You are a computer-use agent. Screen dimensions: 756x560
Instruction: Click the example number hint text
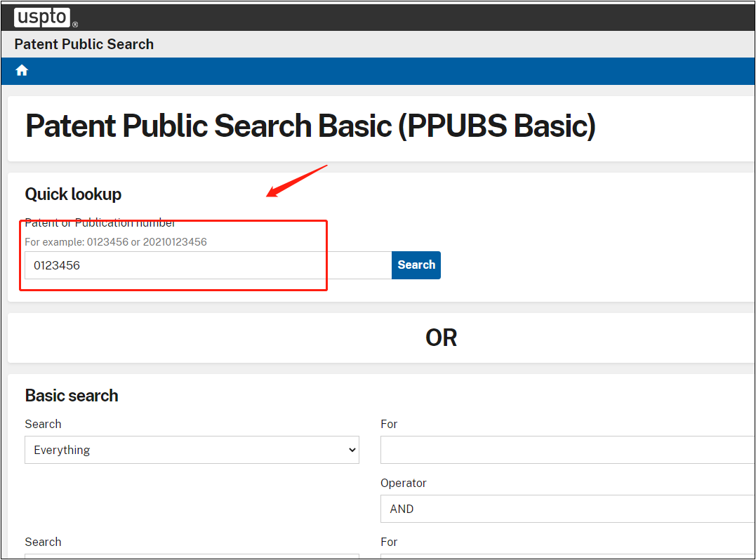point(116,242)
